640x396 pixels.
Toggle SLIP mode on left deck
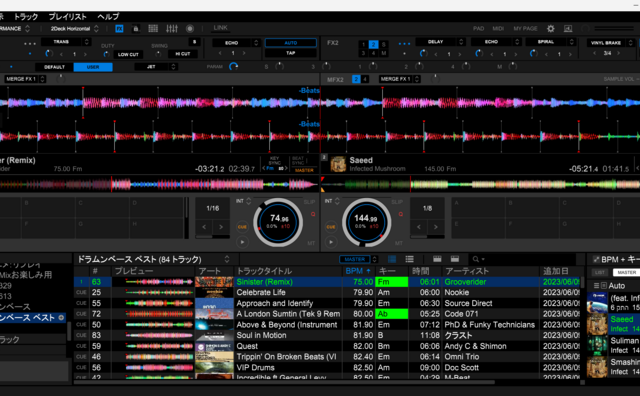[x=309, y=202]
